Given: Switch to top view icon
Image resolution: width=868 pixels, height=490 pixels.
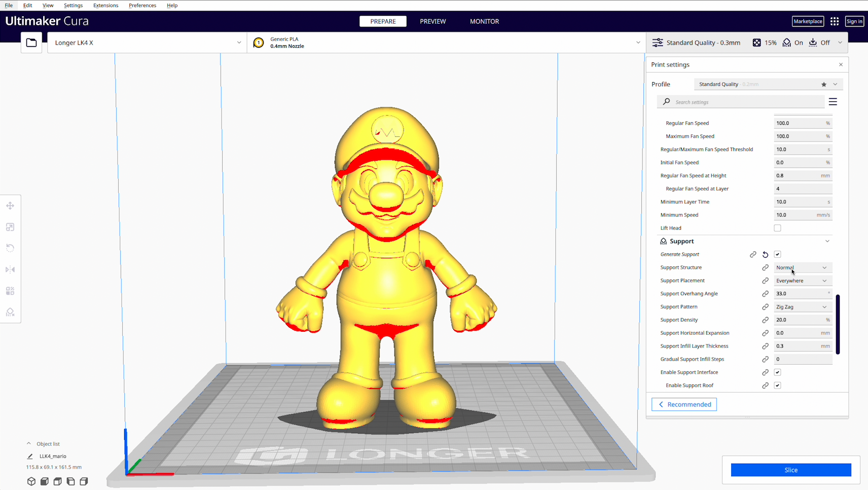Looking at the screenshot, I should (x=58, y=481).
